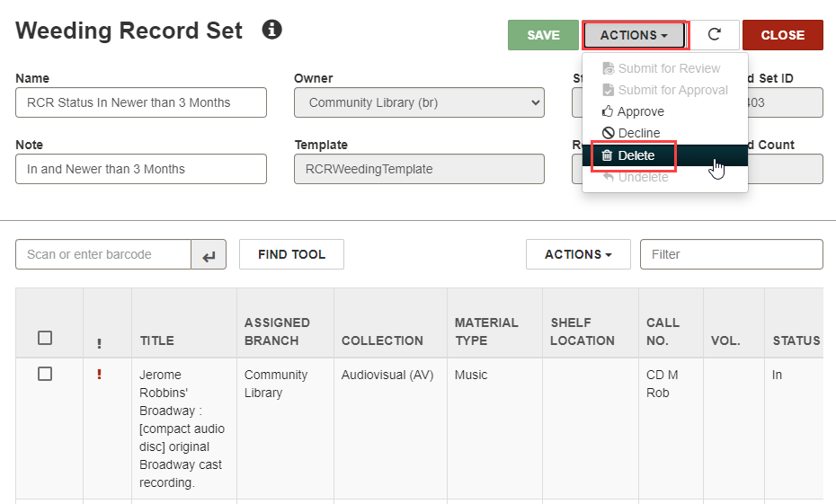Screen dimensions: 836x504
Task: Click the red exclamation alert in first row
Action: [99, 375]
